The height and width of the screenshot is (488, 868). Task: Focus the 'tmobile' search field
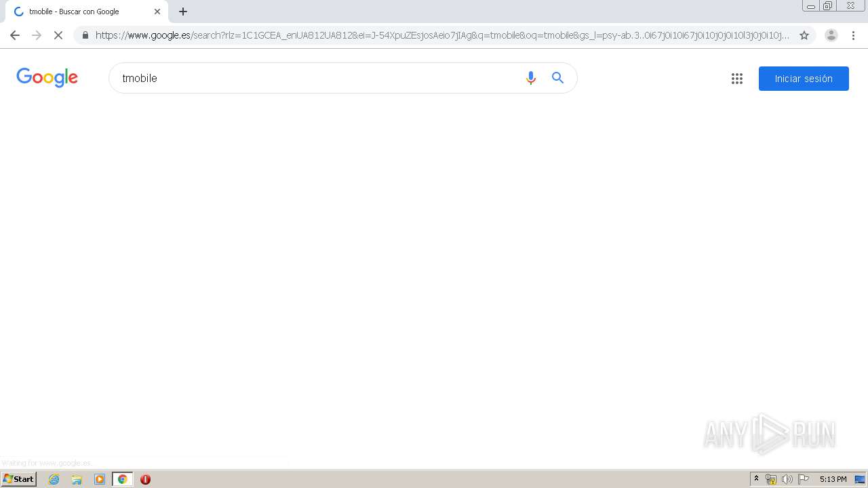click(317, 78)
